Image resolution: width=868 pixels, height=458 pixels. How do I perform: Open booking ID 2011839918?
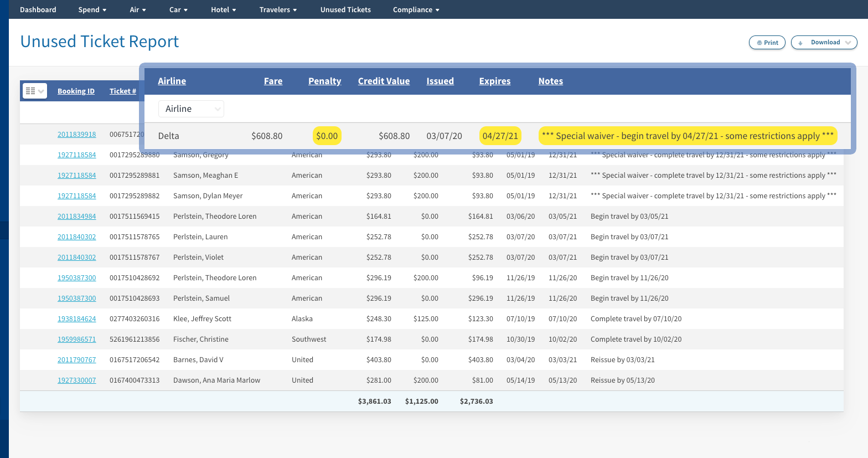click(76, 135)
